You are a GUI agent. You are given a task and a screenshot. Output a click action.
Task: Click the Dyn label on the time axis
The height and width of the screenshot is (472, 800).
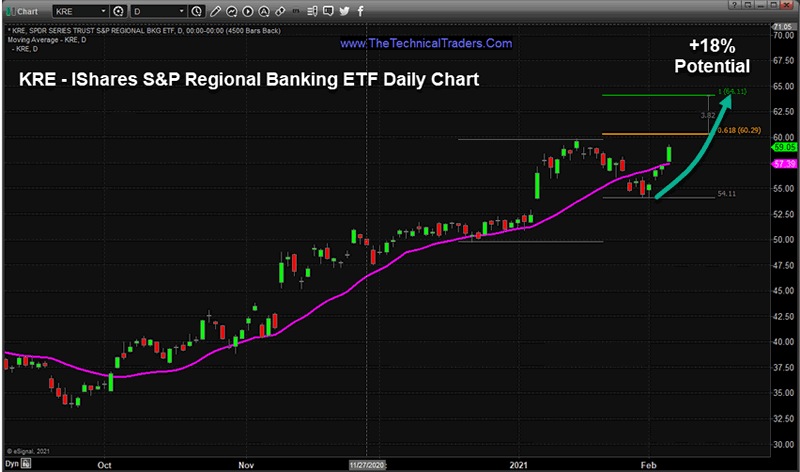point(12,463)
